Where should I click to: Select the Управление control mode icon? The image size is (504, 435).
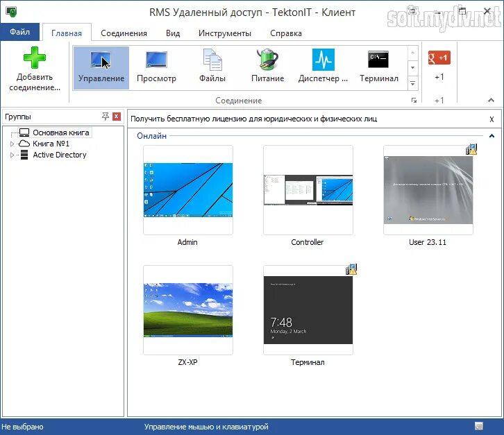point(101,59)
